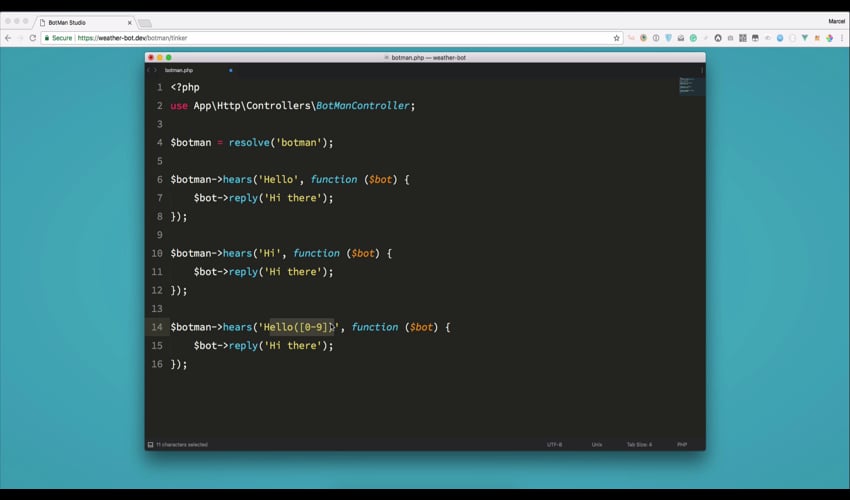This screenshot has width=850, height=500.
Task: Click the '$bot' parameter on line 10
Action: [x=363, y=253]
